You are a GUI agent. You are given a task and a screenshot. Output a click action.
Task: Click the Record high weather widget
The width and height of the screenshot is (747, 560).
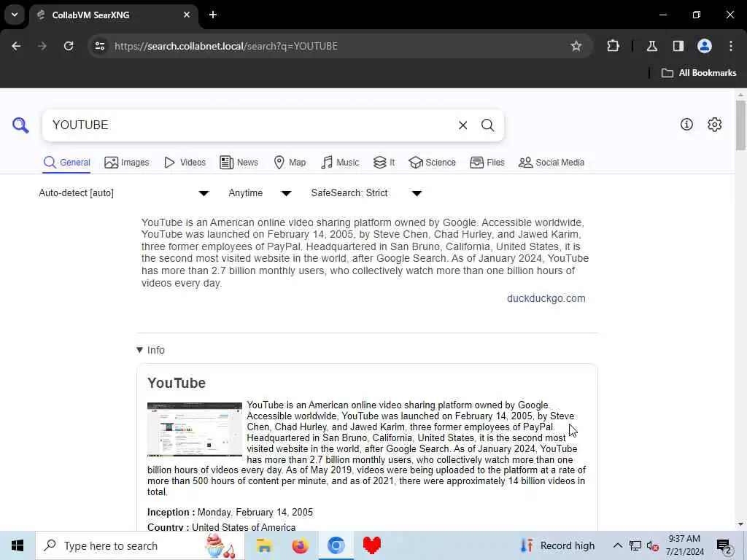pos(557,545)
